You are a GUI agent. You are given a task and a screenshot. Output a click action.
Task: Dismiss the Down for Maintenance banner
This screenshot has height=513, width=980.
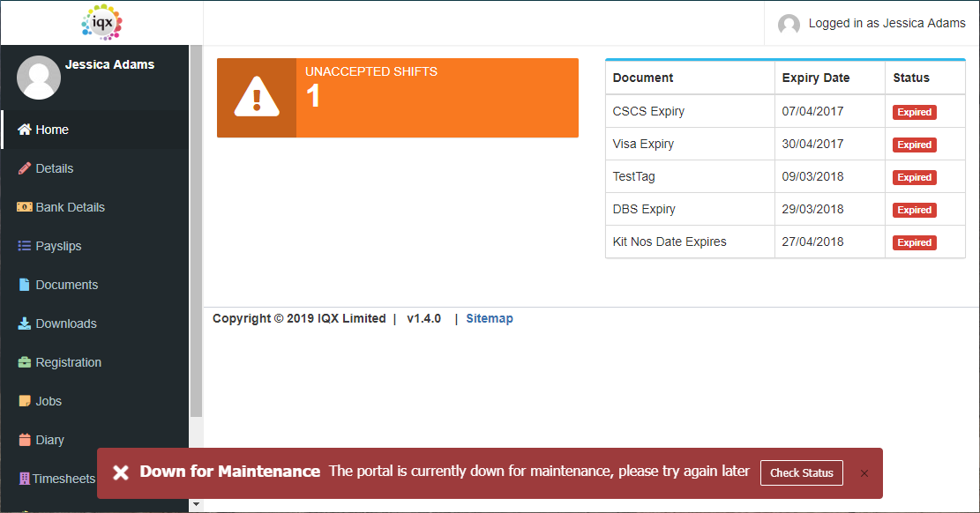864,473
